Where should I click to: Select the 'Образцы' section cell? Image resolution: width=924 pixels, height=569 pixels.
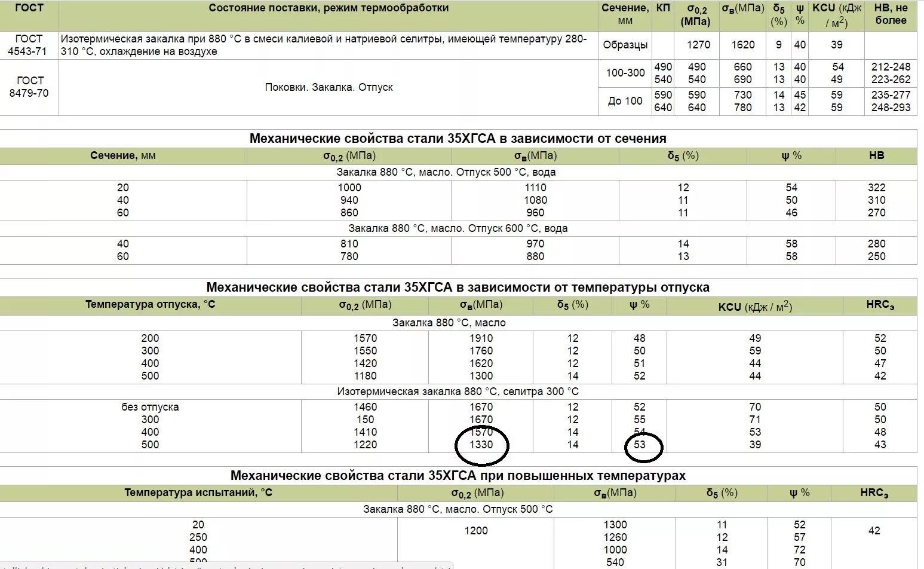625,45
